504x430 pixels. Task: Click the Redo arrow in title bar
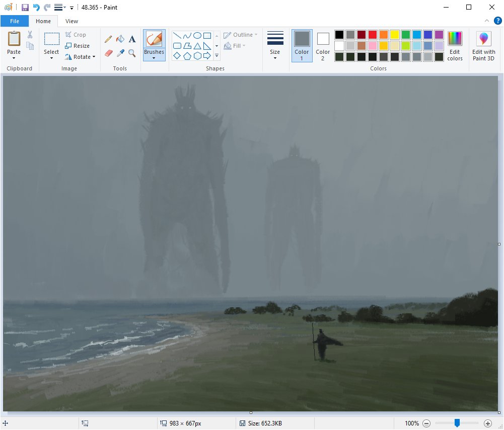coord(47,8)
